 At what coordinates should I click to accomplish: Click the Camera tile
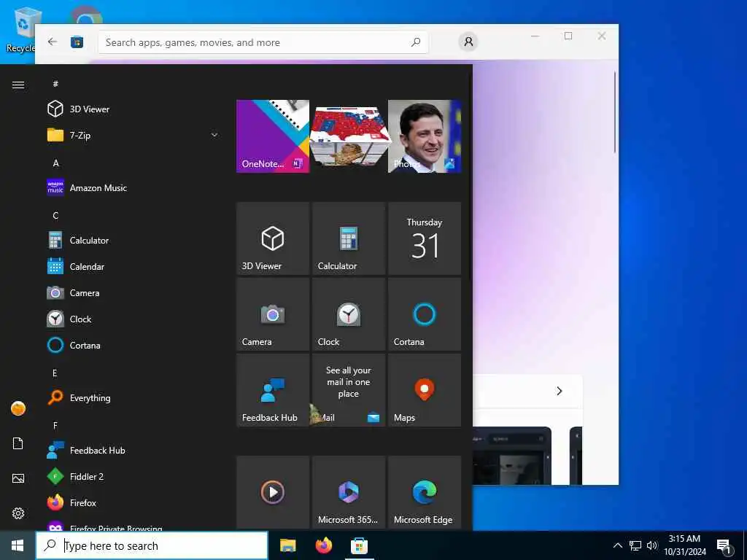pyautogui.click(x=273, y=314)
